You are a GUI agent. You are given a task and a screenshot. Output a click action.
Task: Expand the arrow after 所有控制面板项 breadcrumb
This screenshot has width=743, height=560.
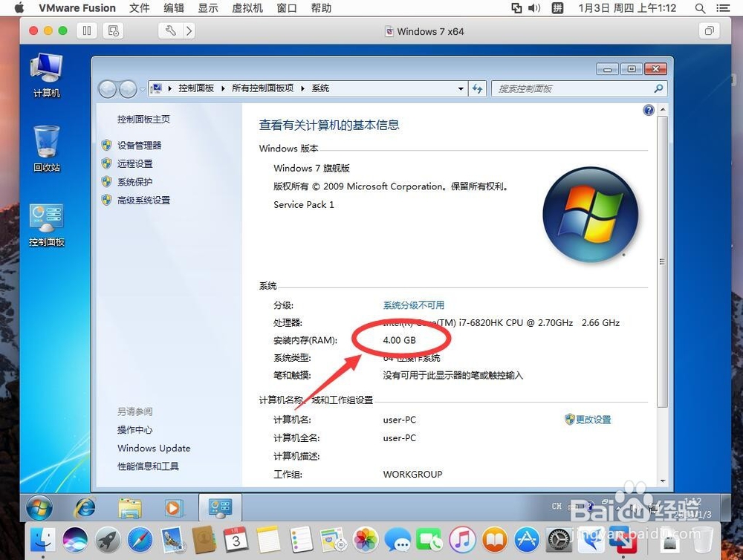[302, 88]
